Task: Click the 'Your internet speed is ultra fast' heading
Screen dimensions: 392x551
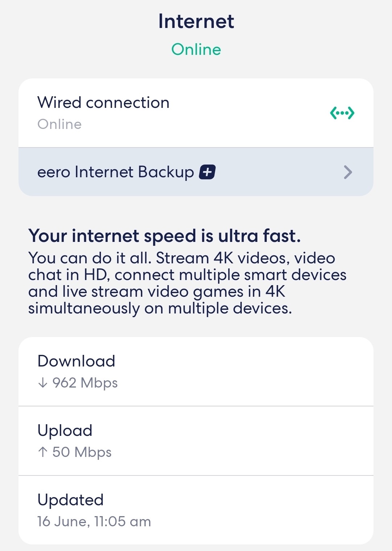Action: click(x=164, y=236)
